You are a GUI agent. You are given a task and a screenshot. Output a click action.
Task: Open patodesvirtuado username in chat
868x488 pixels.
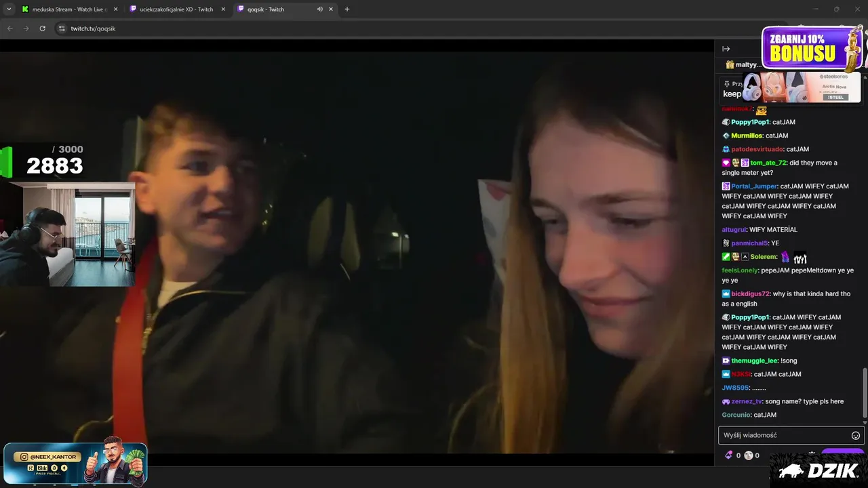pos(757,149)
